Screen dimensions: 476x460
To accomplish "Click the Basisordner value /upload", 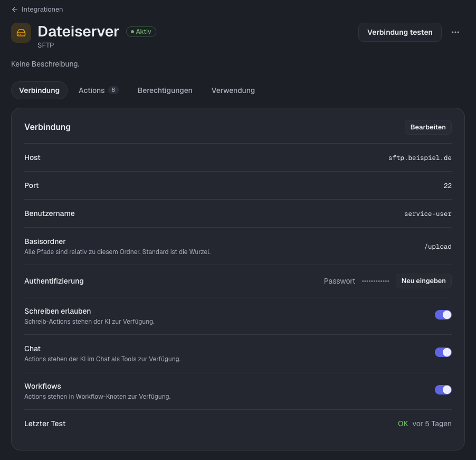I will [438, 247].
